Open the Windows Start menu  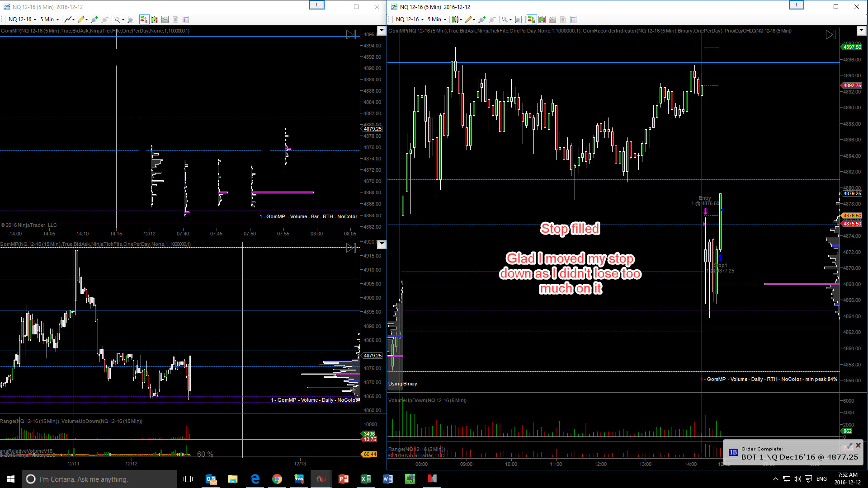pos(11,479)
